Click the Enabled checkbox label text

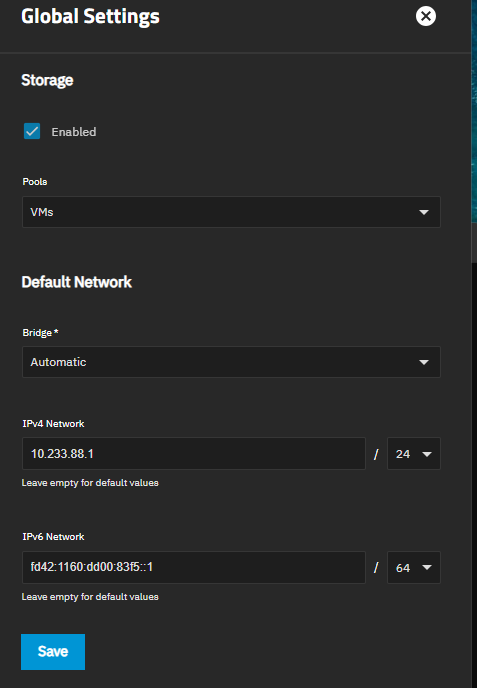point(74,132)
